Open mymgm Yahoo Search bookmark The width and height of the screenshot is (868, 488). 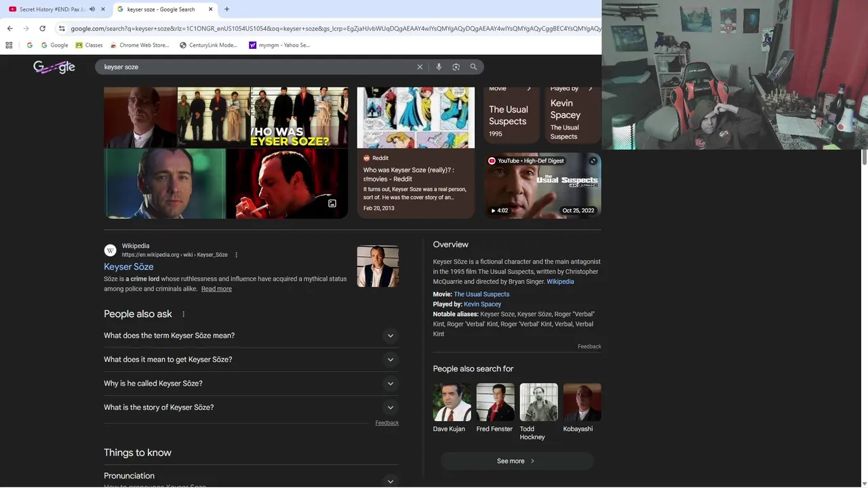279,45
